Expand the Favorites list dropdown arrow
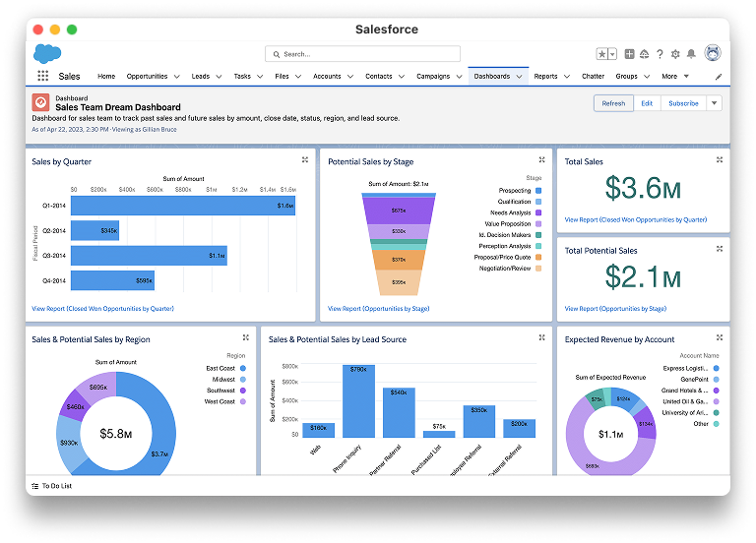 (x=612, y=54)
